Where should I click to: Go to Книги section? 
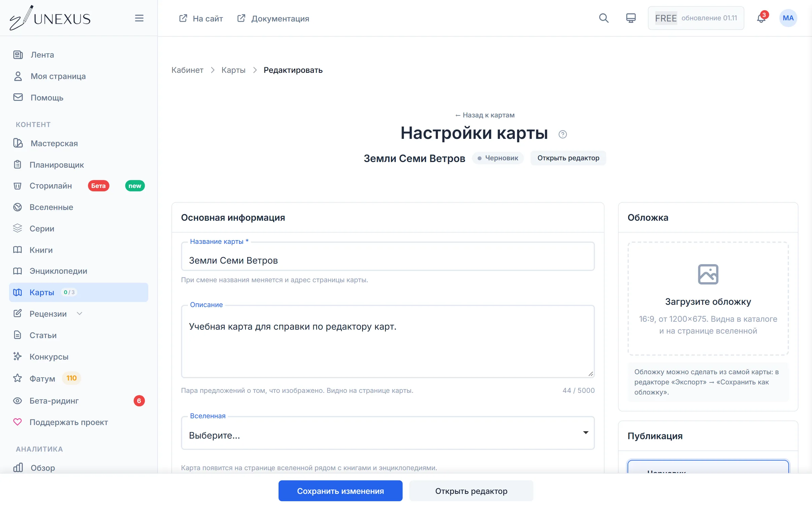[x=78, y=250]
